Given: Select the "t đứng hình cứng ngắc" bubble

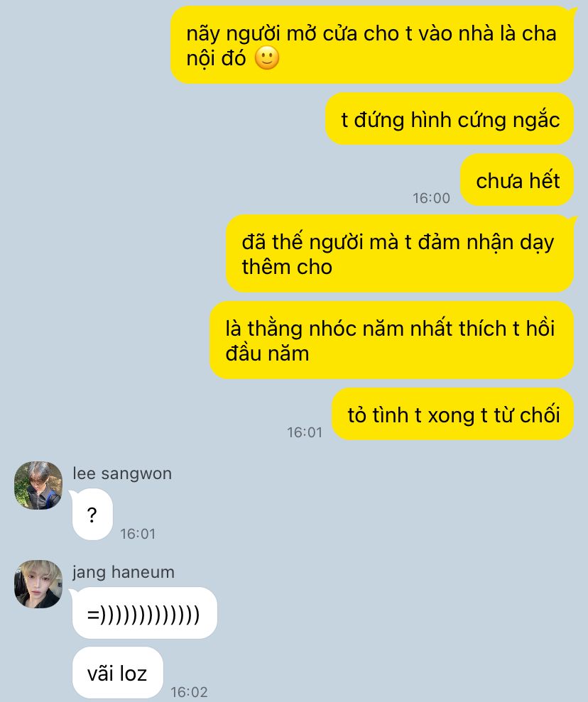Looking at the screenshot, I should pos(450,119).
